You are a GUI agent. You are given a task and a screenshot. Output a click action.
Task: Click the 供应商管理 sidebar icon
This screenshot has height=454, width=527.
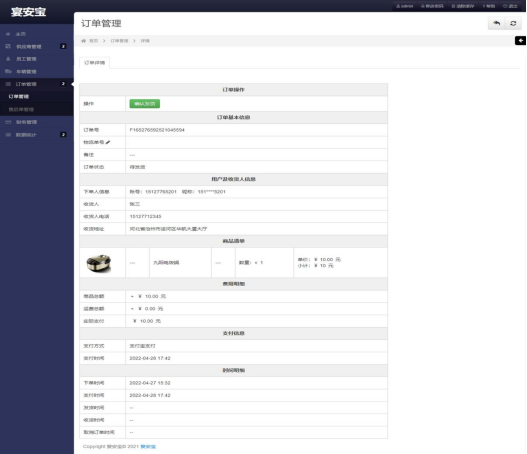click(x=8, y=46)
